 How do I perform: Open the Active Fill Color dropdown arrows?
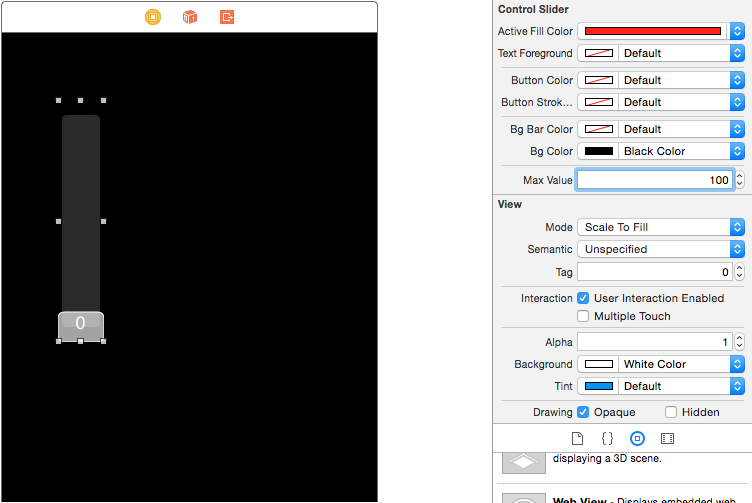tap(737, 31)
